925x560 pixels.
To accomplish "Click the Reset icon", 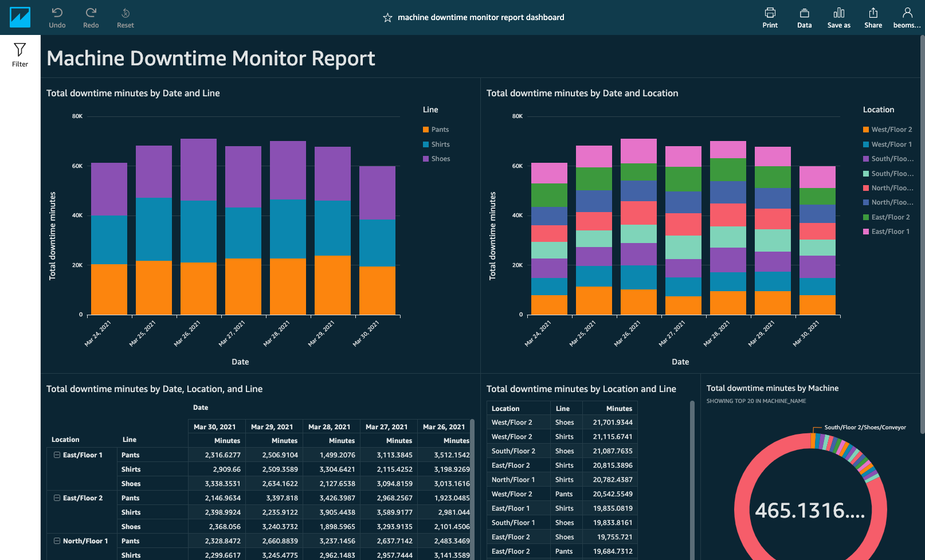I will 125,17.
